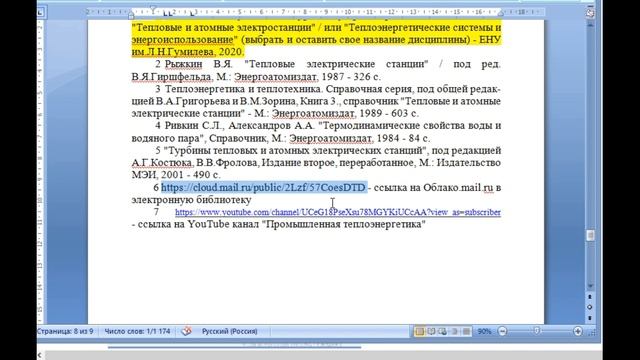Click the right indent marker on ruler
Screen dimensions: 640x360
tap(501, 14)
